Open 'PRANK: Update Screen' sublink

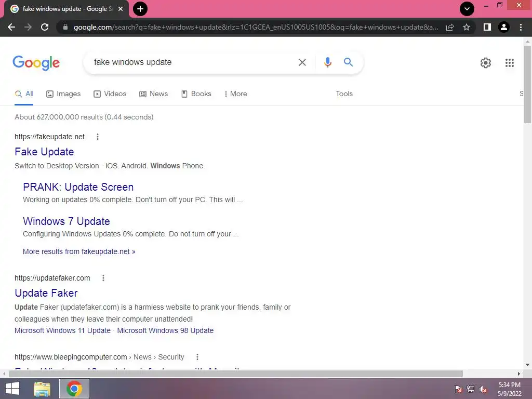[x=78, y=187]
